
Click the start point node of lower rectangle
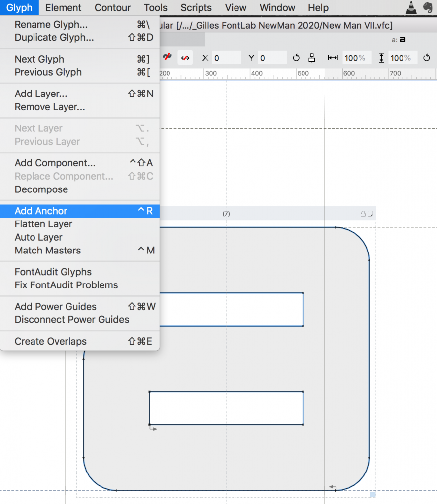[x=149, y=424]
